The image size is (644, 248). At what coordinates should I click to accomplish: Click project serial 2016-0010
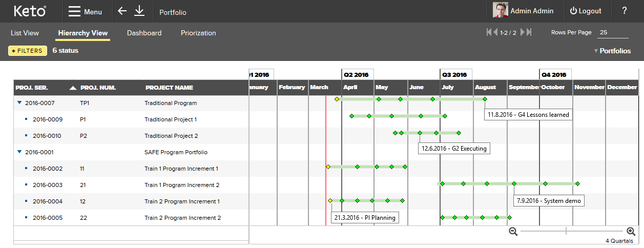pos(47,136)
